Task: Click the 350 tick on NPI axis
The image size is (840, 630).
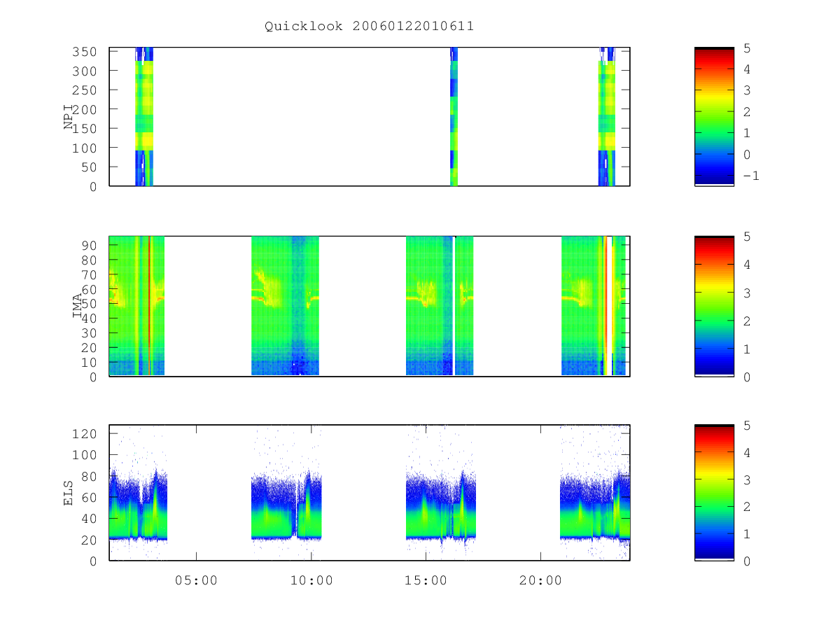Action: click(x=85, y=52)
